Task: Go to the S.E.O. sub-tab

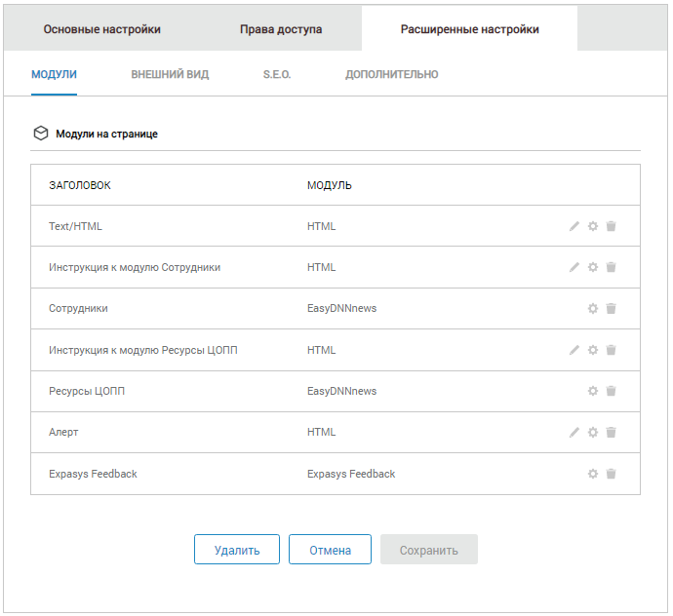Action: (277, 74)
